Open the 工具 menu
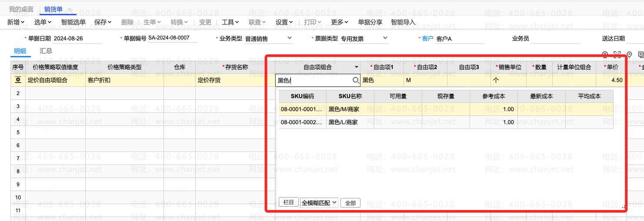Image resolution: width=644 pixels, height=221 pixels. click(230, 22)
